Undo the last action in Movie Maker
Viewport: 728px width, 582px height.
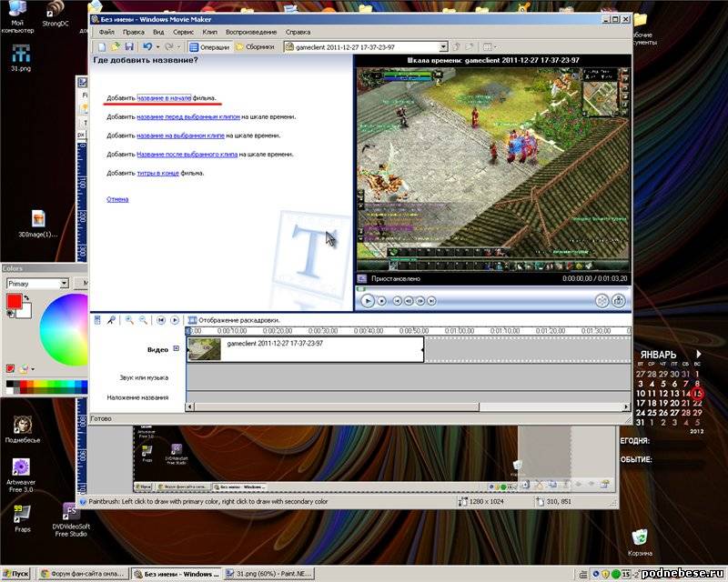coord(147,47)
